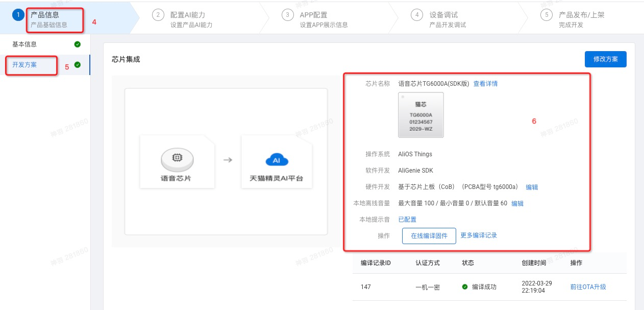The image size is (644, 310).
Task: Click the 产品基础信息 subtitle
Action: click(49, 25)
